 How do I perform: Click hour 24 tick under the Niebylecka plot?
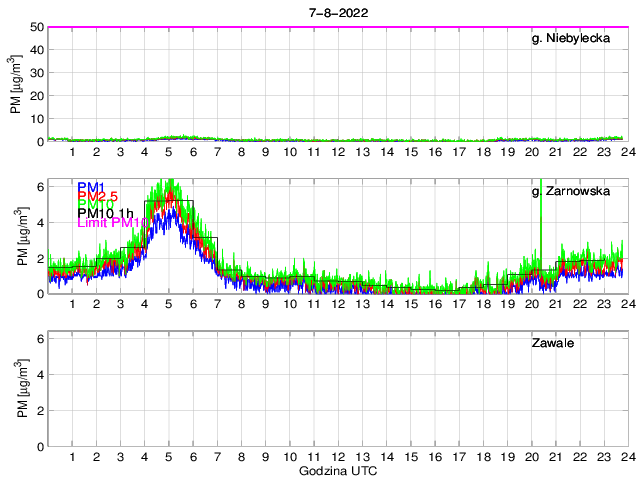tap(627, 151)
